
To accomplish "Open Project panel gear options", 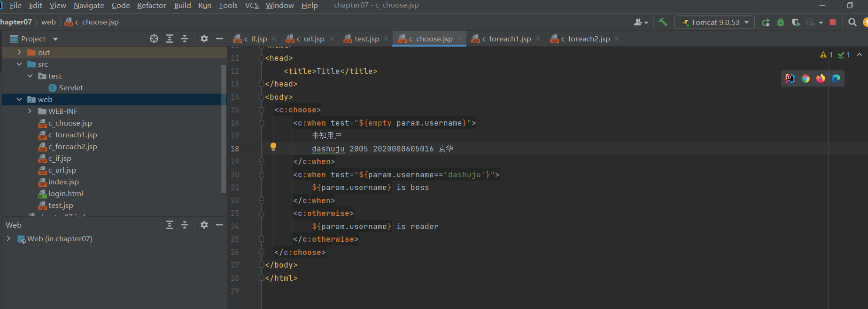I will pos(204,39).
